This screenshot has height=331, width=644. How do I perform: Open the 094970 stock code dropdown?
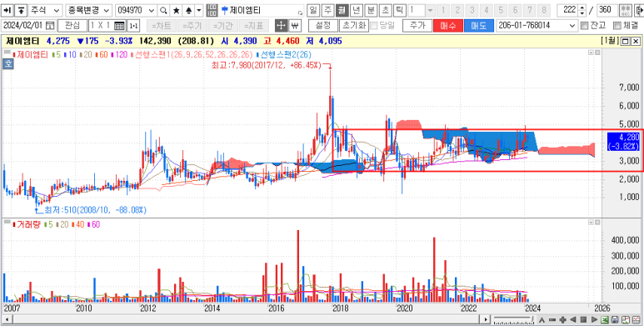click(x=151, y=10)
